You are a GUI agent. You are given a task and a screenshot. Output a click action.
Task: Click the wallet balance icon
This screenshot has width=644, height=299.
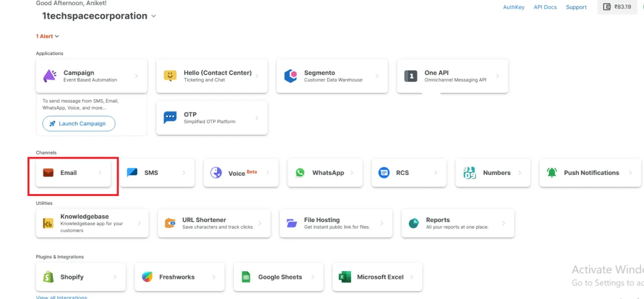pos(607,7)
